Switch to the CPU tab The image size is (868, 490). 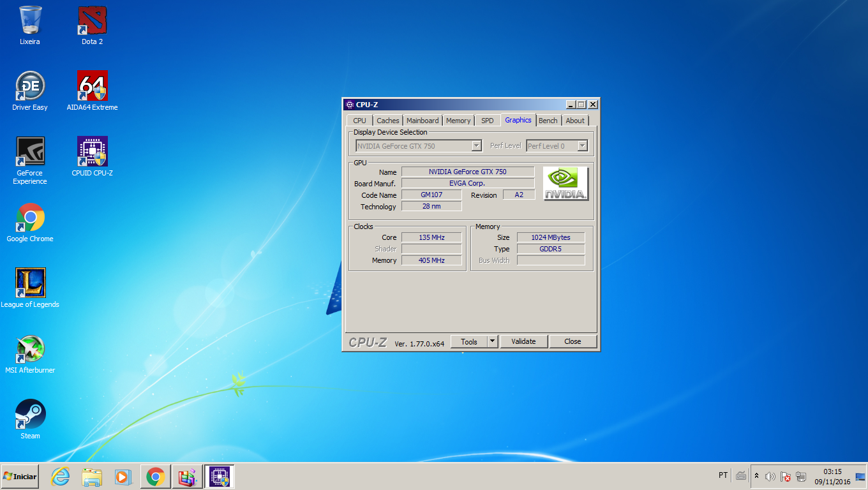pos(359,121)
